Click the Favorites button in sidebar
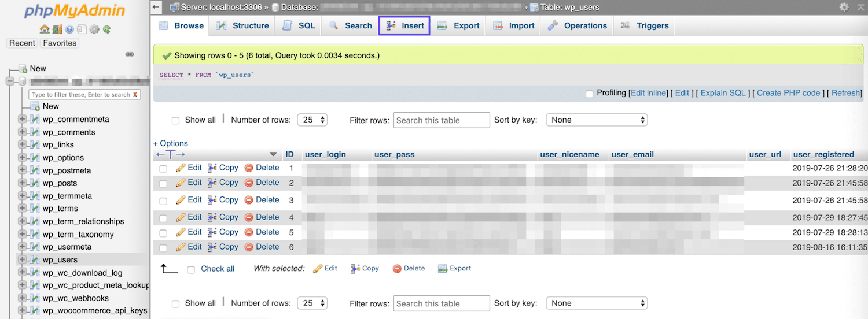The width and height of the screenshot is (868, 319). tap(60, 43)
